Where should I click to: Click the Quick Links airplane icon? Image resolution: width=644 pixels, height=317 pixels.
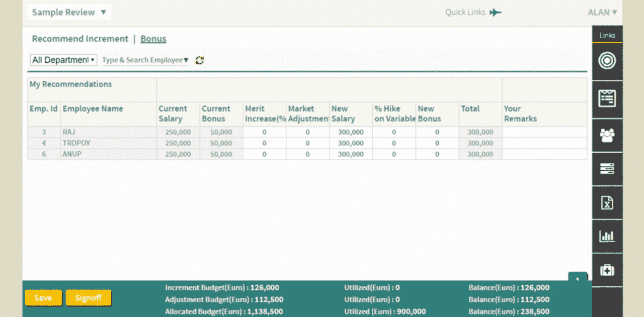tap(496, 13)
